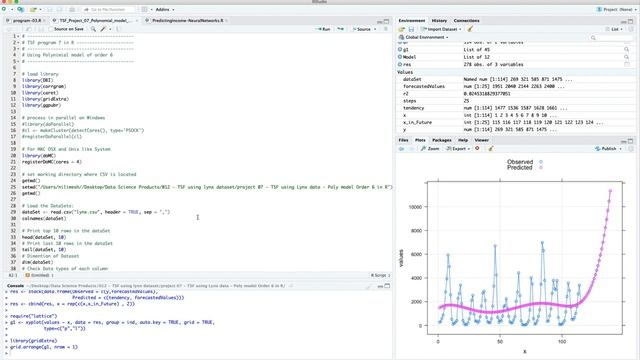Click the magnifier icon on the Model row

click(x=627, y=57)
